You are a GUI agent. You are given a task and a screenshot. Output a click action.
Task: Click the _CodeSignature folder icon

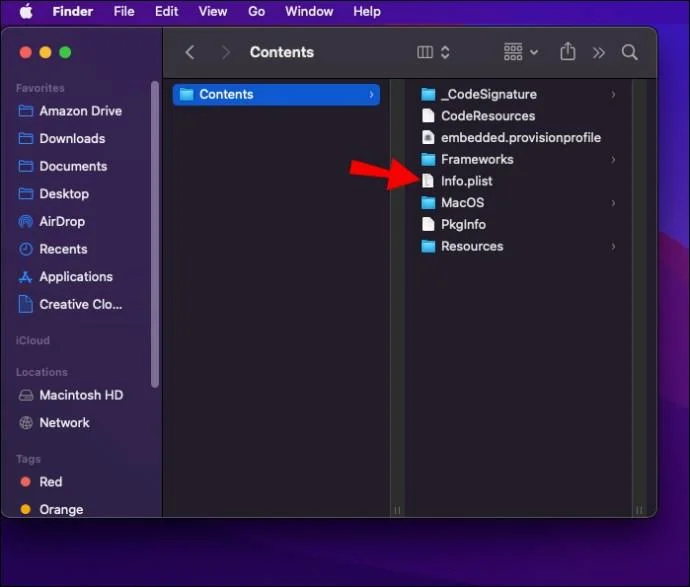pyautogui.click(x=428, y=94)
